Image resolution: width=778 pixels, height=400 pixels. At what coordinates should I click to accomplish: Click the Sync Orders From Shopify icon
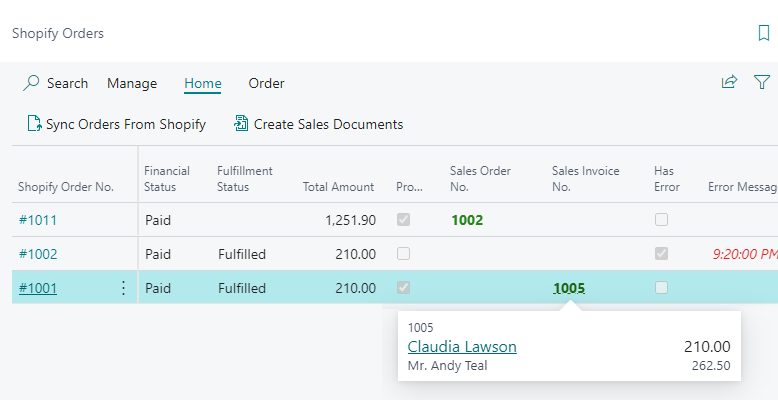[x=35, y=124]
